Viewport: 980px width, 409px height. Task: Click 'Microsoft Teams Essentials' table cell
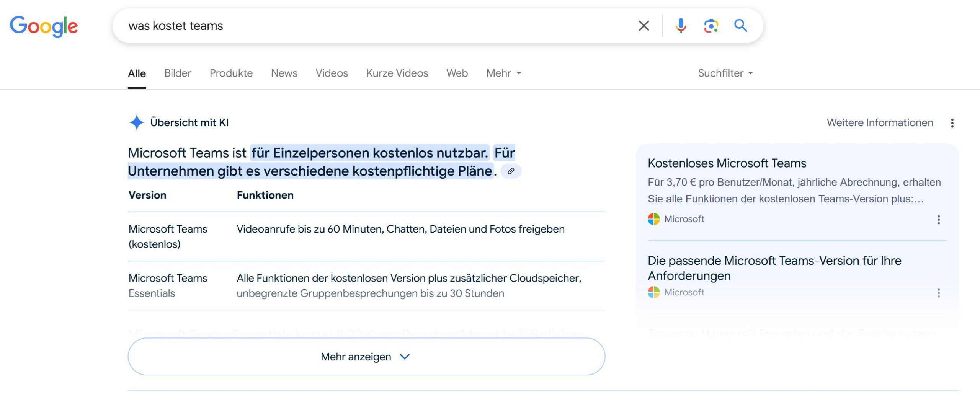pyautogui.click(x=168, y=285)
